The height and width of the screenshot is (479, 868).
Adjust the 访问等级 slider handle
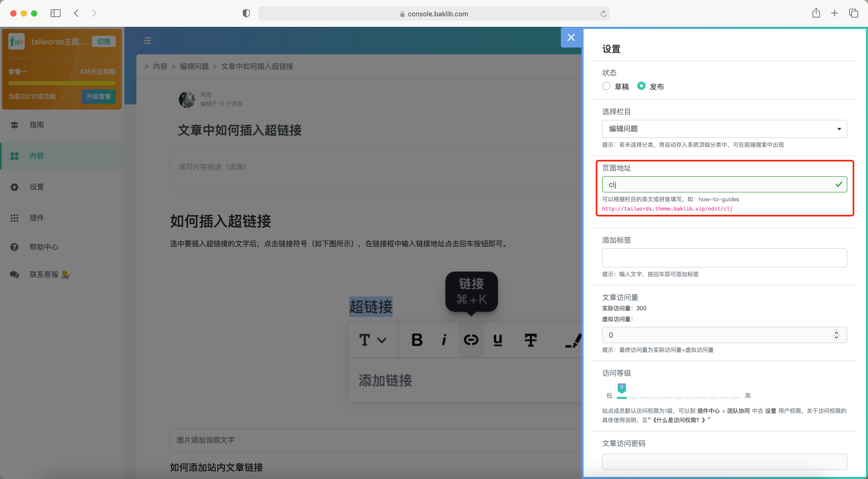622,388
